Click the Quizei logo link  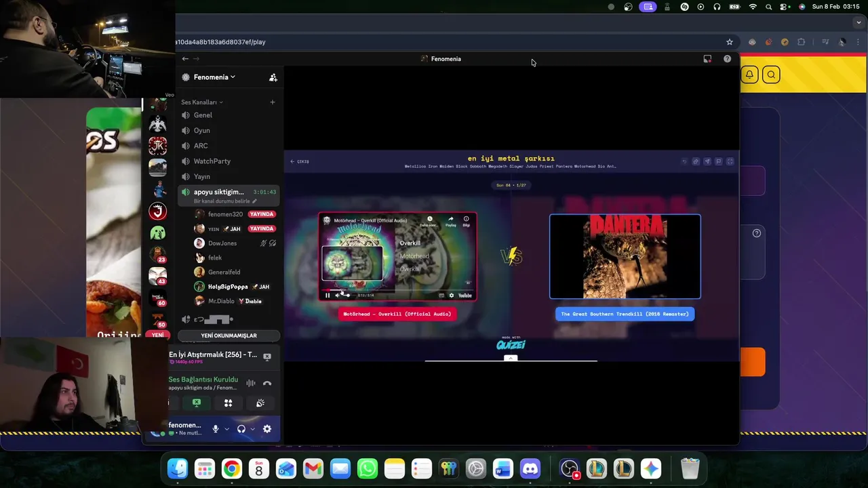pos(511,344)
